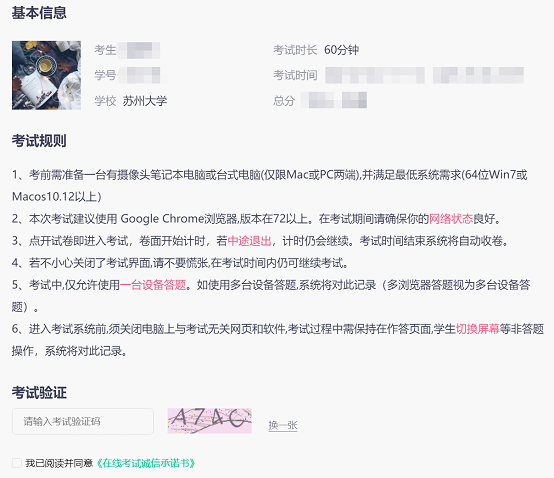Image resolution: width=554 pixels, height=478 pixels.
Task: Click the red 切换屏幕 highlighted text
Action: tap(477, 329)
